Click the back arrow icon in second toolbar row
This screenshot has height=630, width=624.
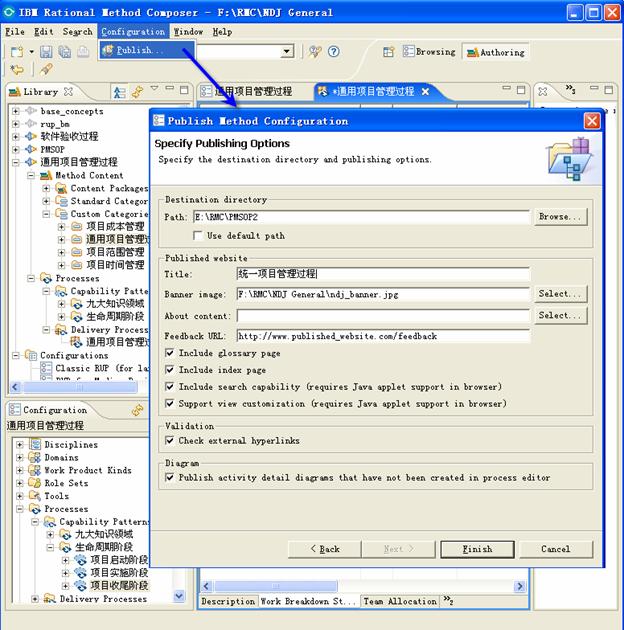(17, 70)
